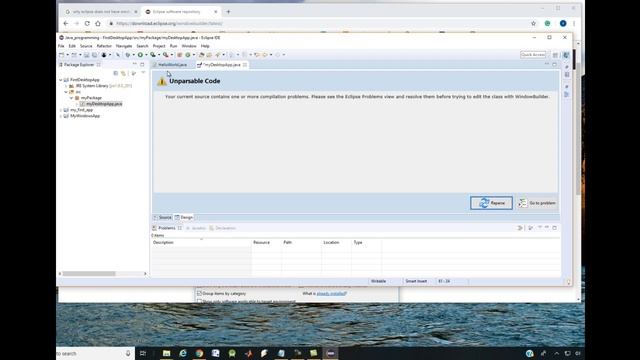The width and height of the screenshot is (640, 360).
Task: Click the Go to problem button
Action: pos(537,203)
